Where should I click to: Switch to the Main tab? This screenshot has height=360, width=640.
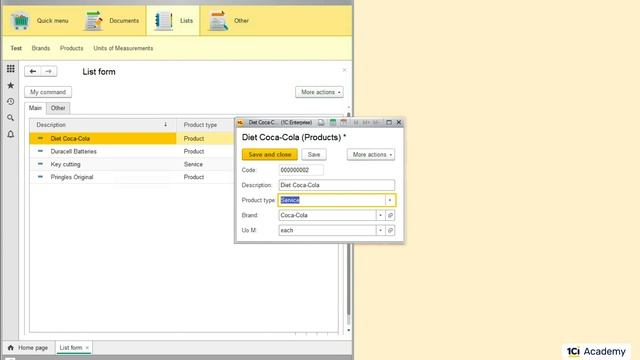click(35, 108)
